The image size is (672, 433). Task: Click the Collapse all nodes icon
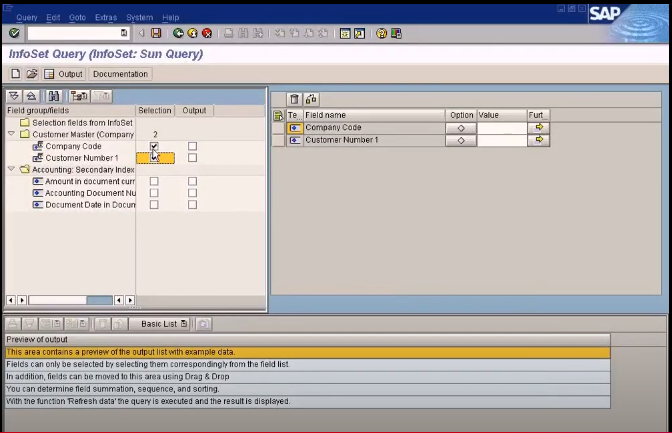tap(31, 96)
